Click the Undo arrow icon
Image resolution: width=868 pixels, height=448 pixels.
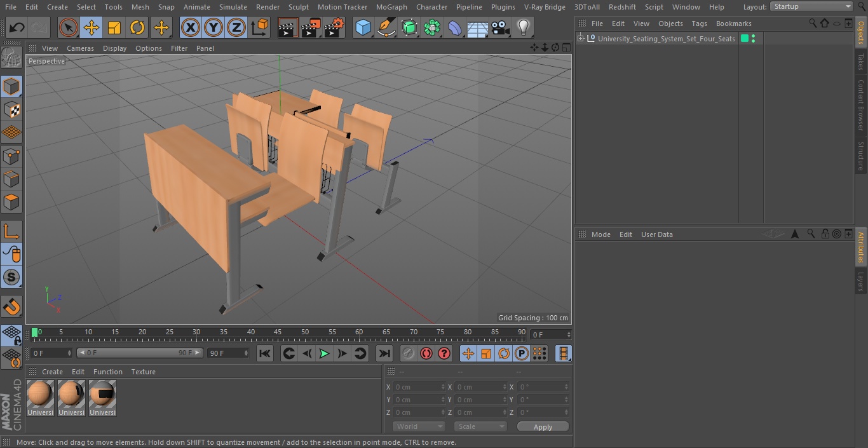(x=17, y=27)
